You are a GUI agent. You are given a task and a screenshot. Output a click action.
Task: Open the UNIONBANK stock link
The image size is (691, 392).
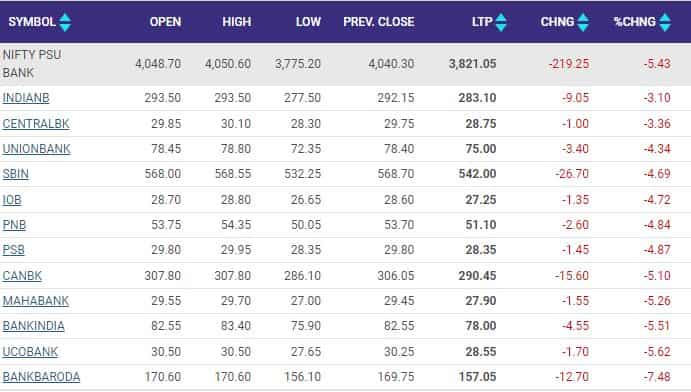point(36,149)
